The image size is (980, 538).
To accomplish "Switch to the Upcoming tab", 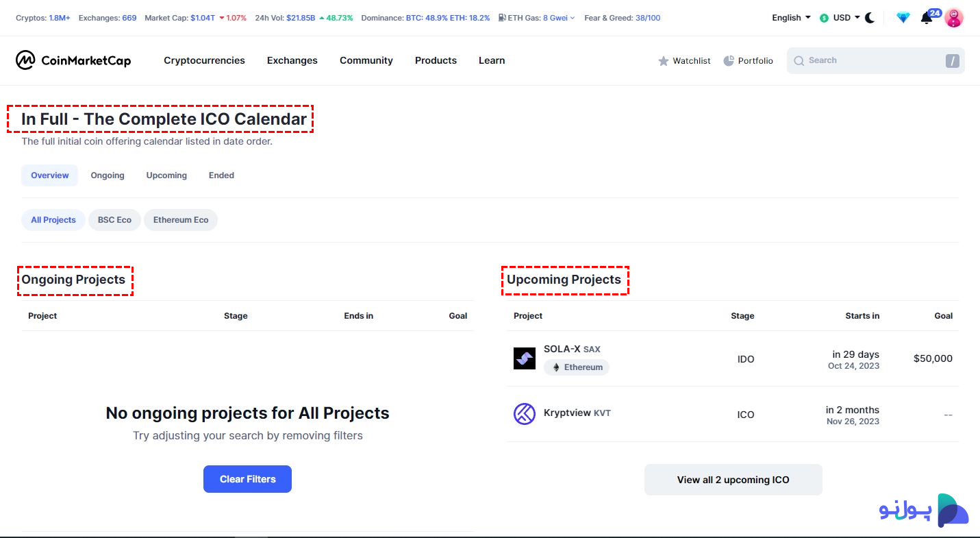I will point(166,175).
